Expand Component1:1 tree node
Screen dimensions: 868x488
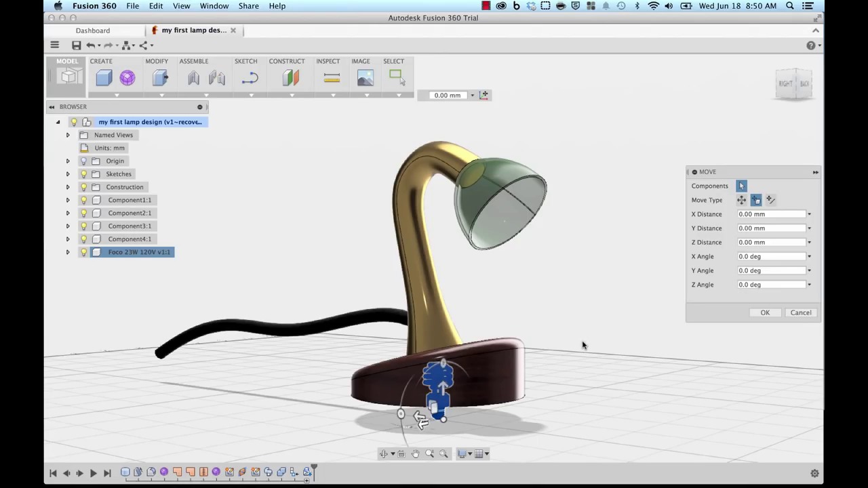tap(68, 200)
